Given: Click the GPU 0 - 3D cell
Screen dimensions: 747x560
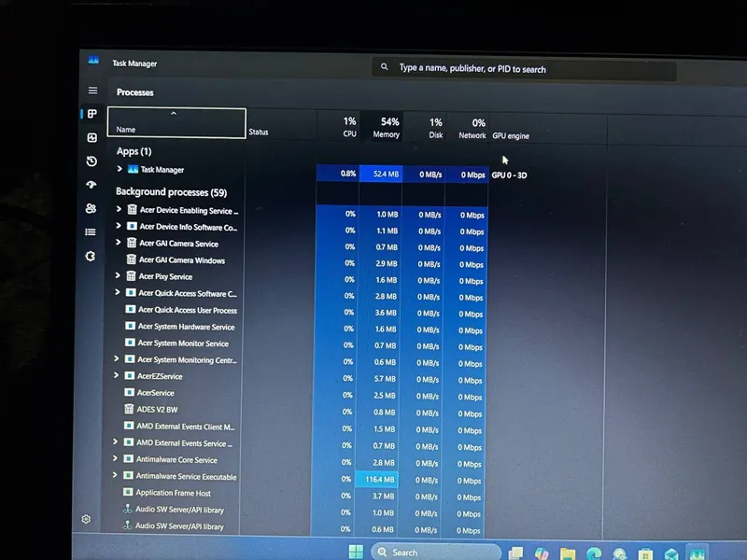Looking at the screenshot, I should click(x=509, y=175).
